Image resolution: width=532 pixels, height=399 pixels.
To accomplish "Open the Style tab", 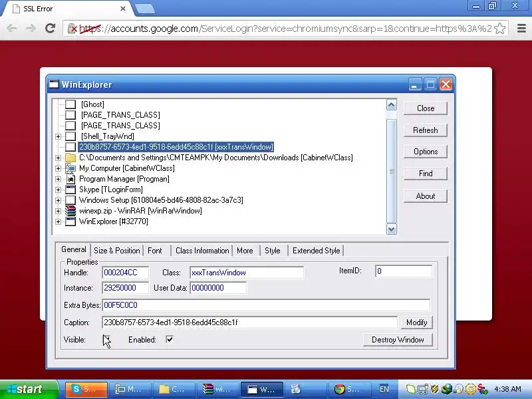I will 273,251.
